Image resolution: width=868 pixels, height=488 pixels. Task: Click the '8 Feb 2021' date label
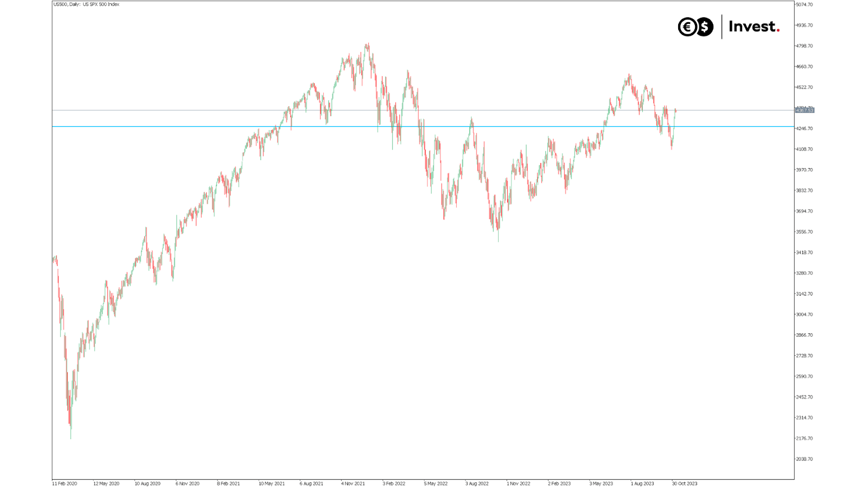pyautogui.click(x=228, y=483)
